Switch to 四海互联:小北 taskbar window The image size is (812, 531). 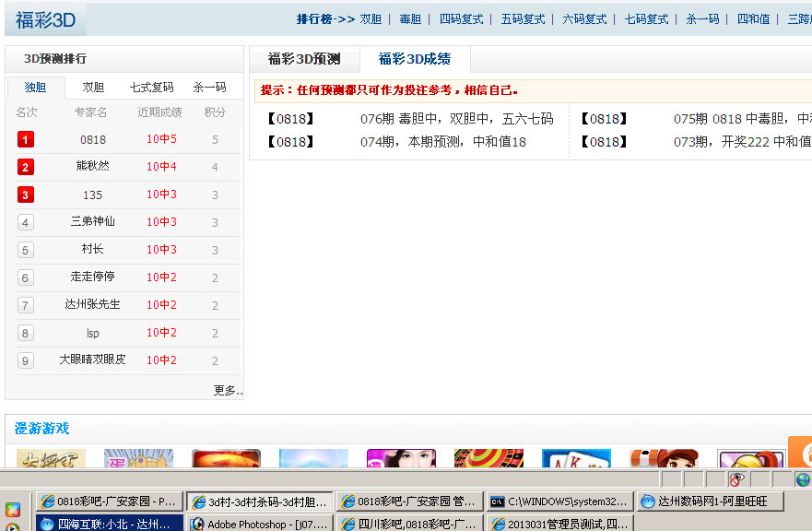coord(110,524)
